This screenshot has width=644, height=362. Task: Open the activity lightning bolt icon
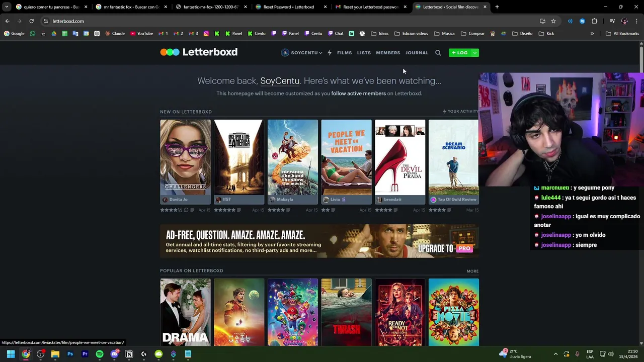pyautogui.click(x=330, y=53)
